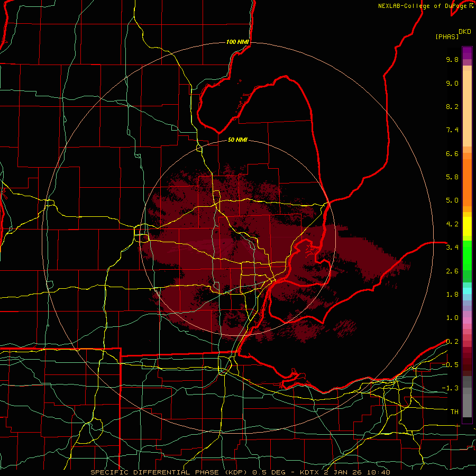The height and width of the screenshot is (476, 476).
Task: Click the 2.6 scale value
Action: 452,271
